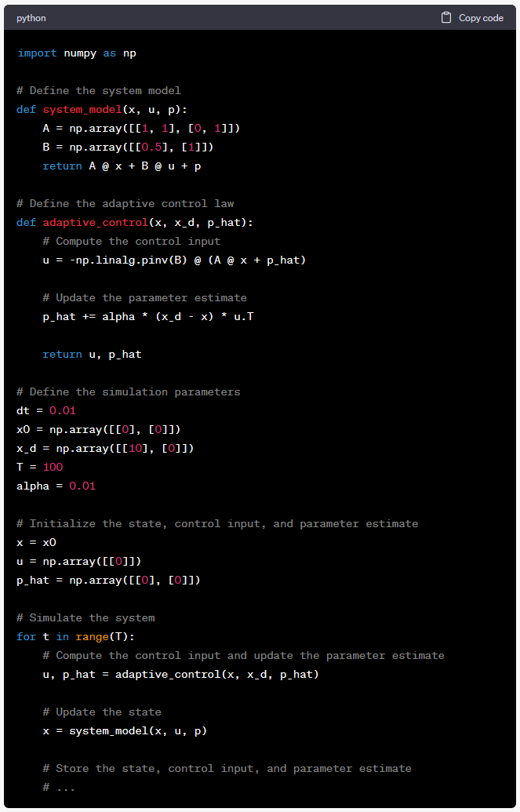This screenshot has height=812, width=520.
Task: Click the clipboard icon beside Copy code
Action: [446, 17]
